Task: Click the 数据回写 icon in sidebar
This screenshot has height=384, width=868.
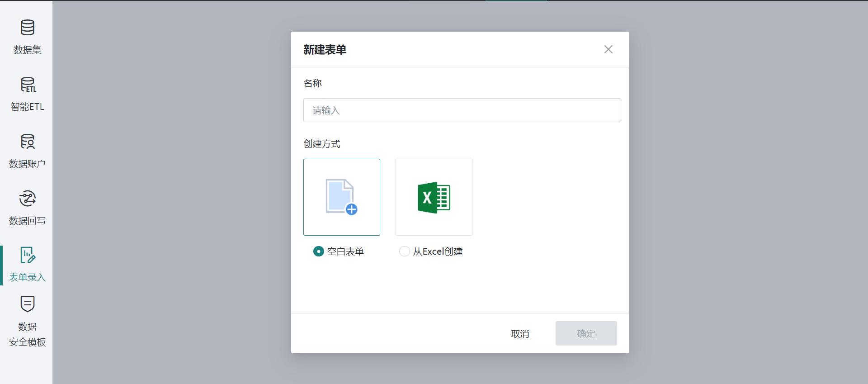Action: [27, 199]
